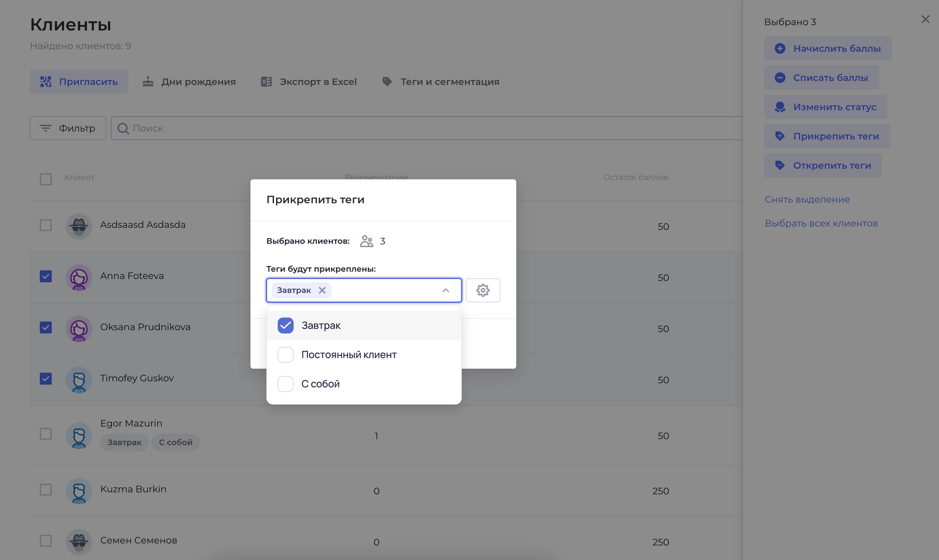Click the status icon on Изменить статус

[x=780, y=107]
